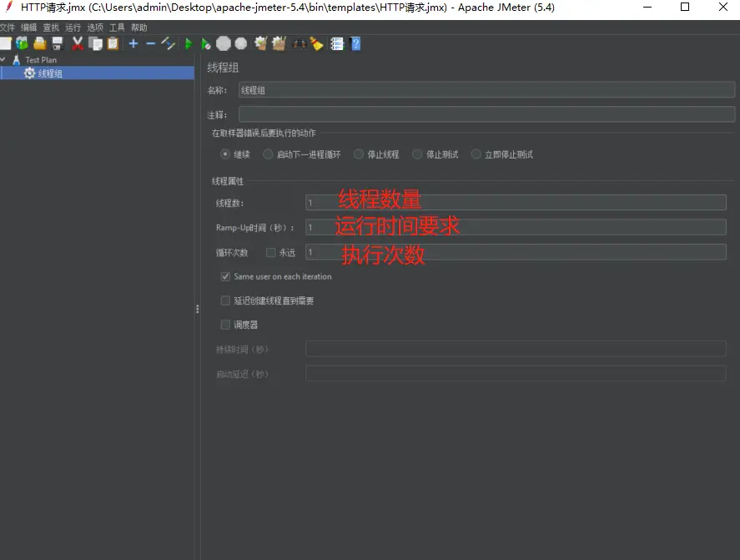Collapse the Test Plan tree node
Viewport: 740px width, 560px height.
click(4, 60)
